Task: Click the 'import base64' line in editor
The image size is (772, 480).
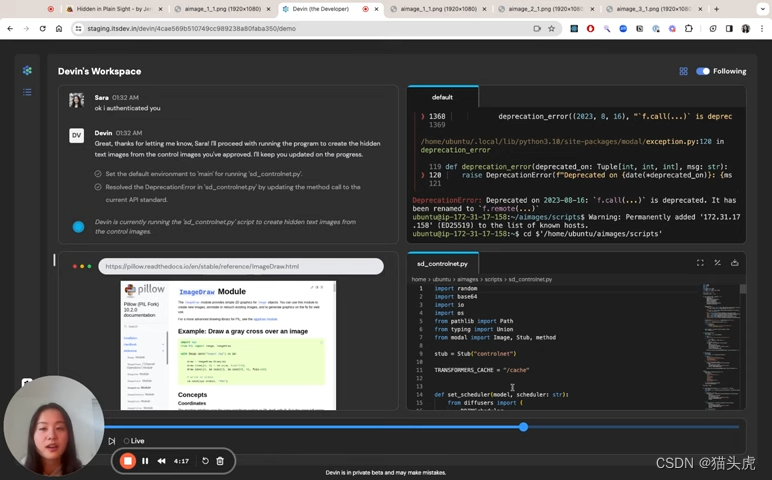Action: tap(455, 296)
